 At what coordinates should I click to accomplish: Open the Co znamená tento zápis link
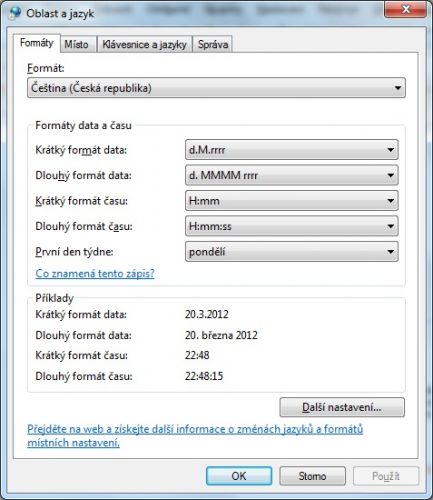point(95,273)
